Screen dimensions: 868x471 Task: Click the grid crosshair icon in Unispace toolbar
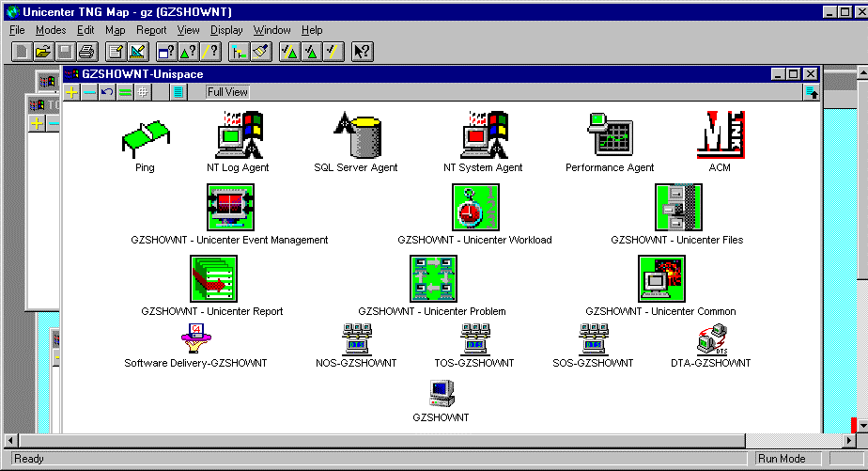pos(143,92)
